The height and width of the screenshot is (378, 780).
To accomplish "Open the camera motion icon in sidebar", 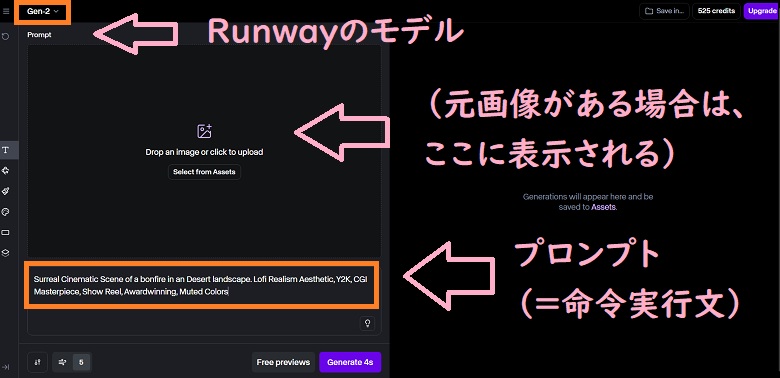I will [6, 171].
